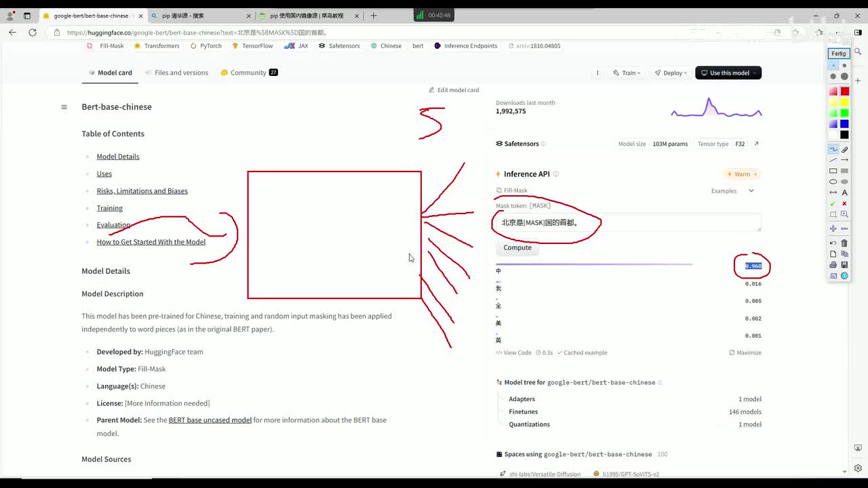Pick the solid yellow color swatch
This screenshot has height=488, width=868.
point(844,102)
